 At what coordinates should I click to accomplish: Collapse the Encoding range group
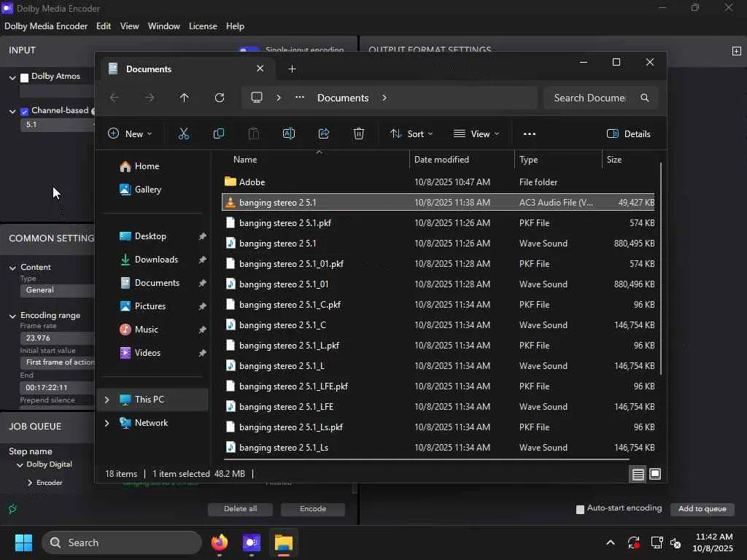12,316
